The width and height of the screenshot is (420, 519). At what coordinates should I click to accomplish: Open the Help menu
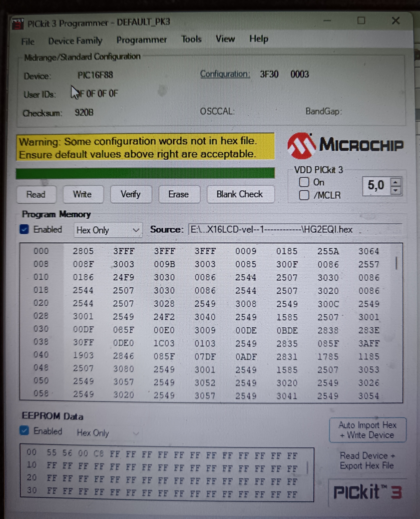tap(259, 39)
